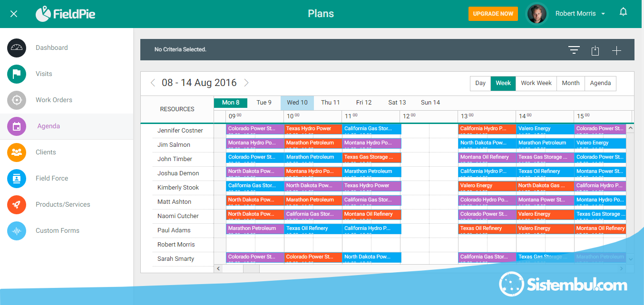This screenshot has height=305, width=644.
Task: Select the Mon 8 day header
Action: coord(231,103)
